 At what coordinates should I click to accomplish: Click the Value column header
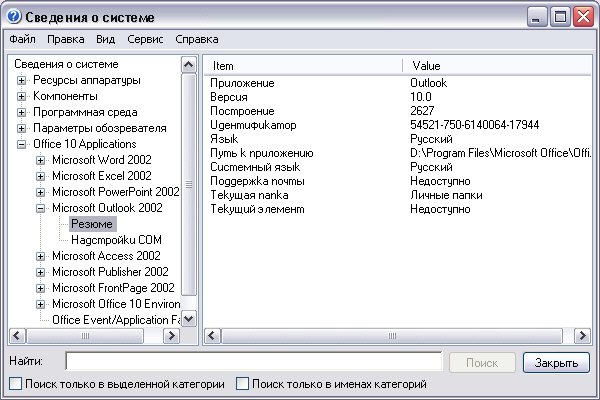tap(500, 65)
